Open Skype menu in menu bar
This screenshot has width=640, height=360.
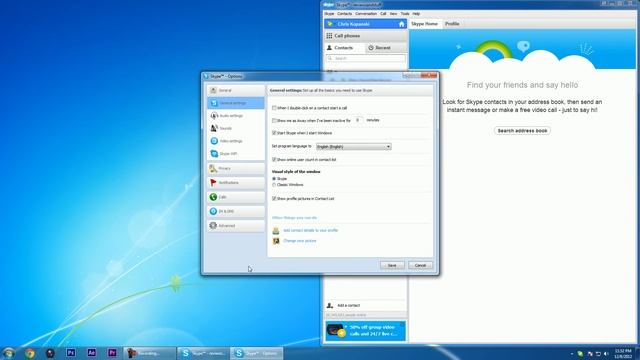pos(329,14)
